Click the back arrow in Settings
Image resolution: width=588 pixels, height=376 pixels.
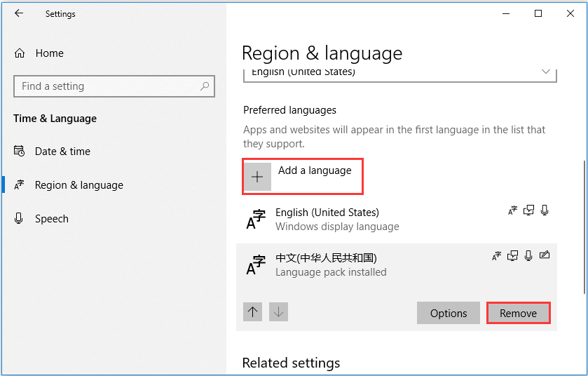[19, 13]
